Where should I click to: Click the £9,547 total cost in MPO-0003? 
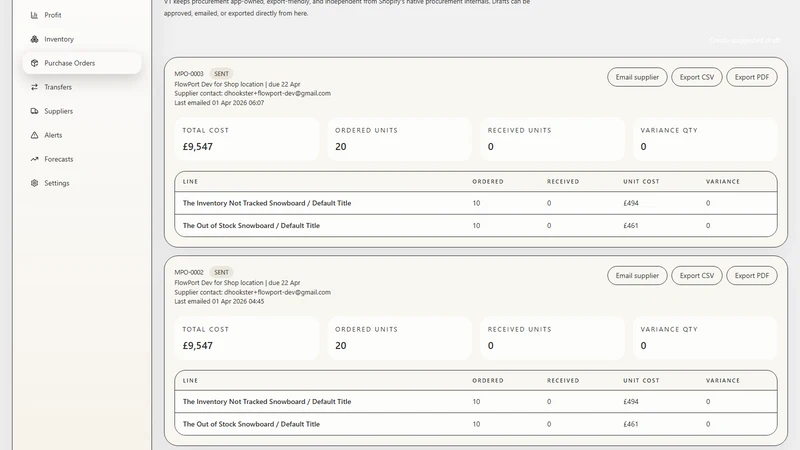(197, 147)
